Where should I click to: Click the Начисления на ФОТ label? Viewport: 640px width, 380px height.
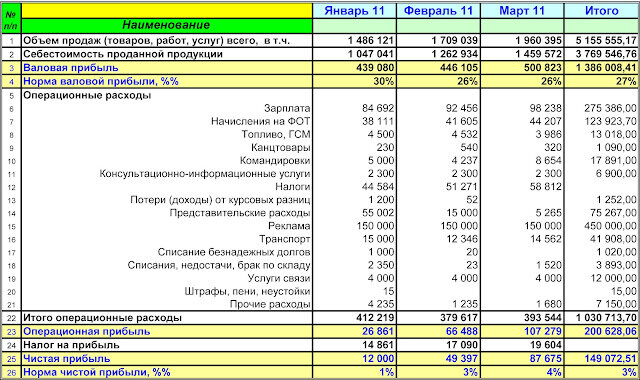[260, 121]
